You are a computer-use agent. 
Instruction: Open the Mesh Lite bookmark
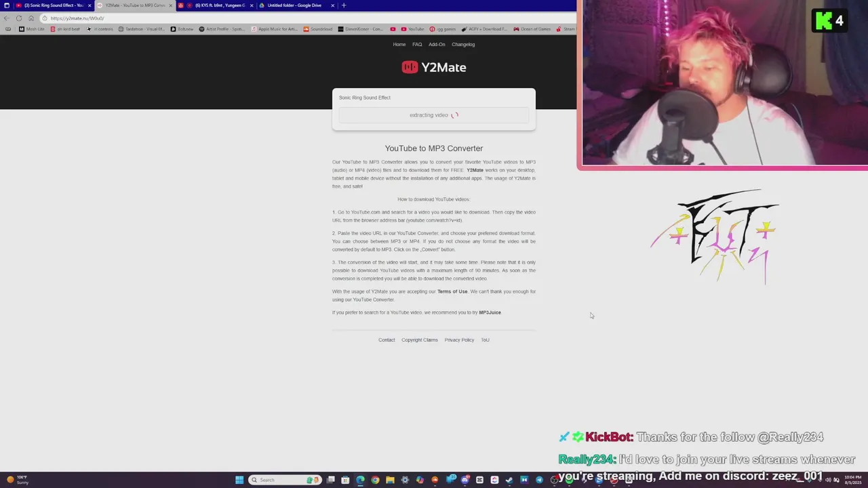(x=32, y=29)
